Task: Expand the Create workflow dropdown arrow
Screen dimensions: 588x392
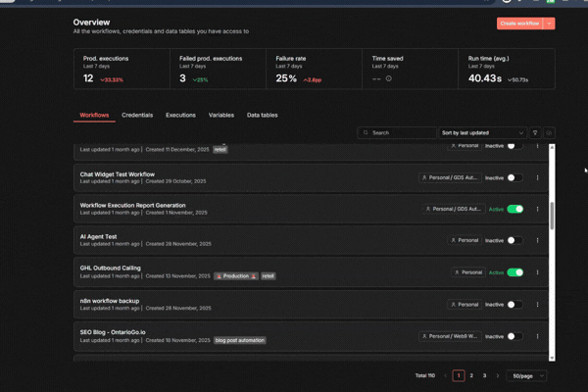Action: pyautogui.click(x=549, y=24)
